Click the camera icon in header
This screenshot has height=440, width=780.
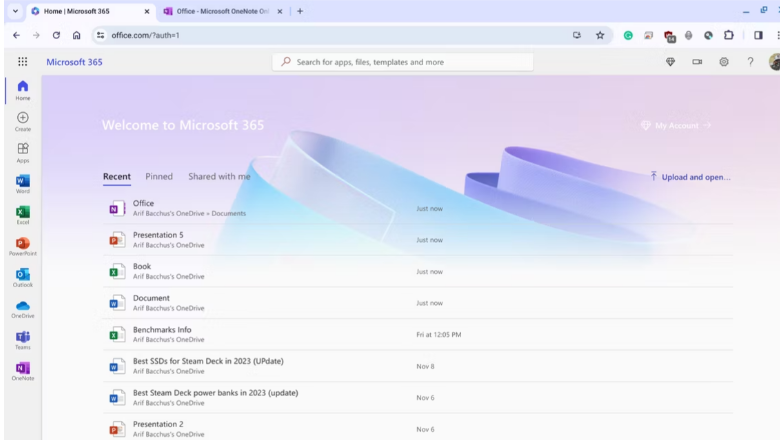tap(697, 62)
